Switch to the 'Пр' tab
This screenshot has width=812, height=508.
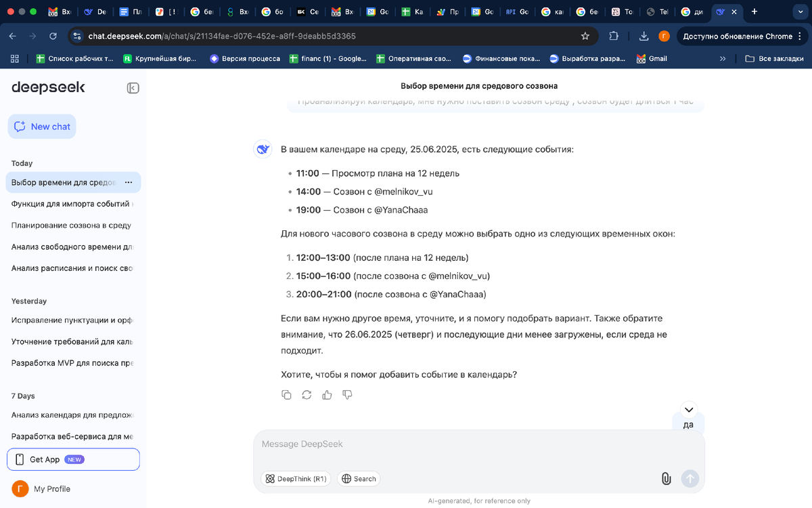click(448, 12)
